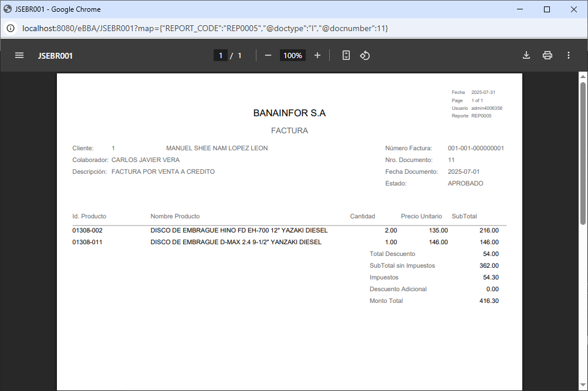The width and height of the screenshot is (588, 391).
Task: Click the scrollbar down arrow
Action: (x=583, y=386)
